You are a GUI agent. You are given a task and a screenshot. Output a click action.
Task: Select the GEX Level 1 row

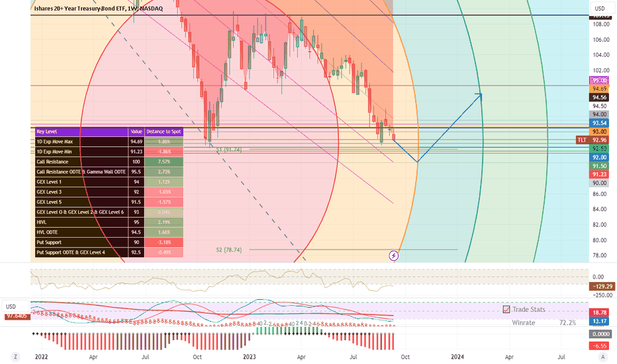pos(109,182)
